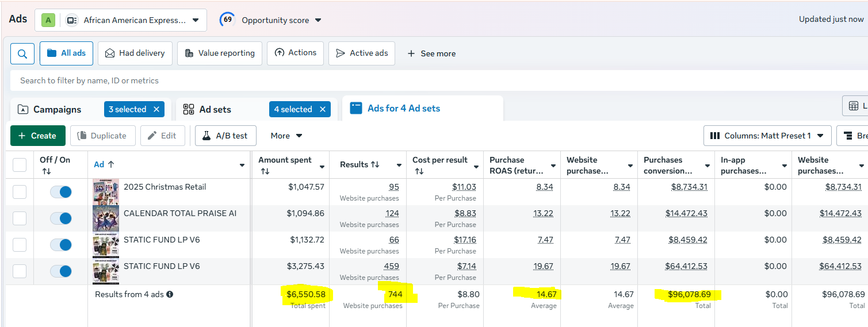Open the A/B test flask button
The width and height of the screenshot is (868, 327).
point(225,136)
